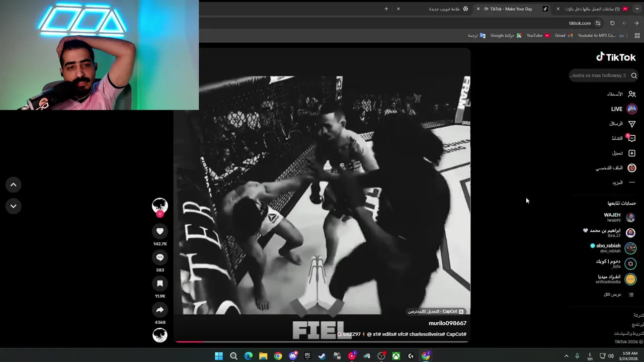Open enfiradmedia followed account
Image resolution: width=644 pixels, height=362 pixels.
click(616, 279)
